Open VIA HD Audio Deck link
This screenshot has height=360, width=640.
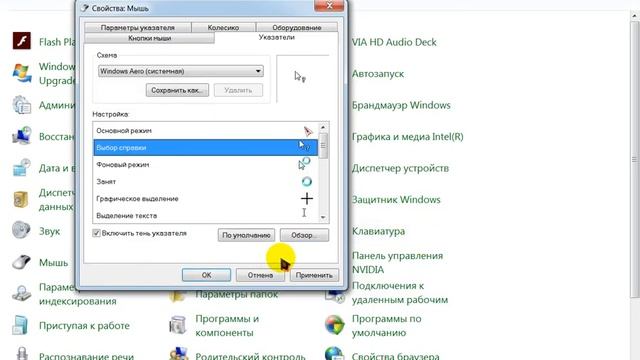pos(394,42)
